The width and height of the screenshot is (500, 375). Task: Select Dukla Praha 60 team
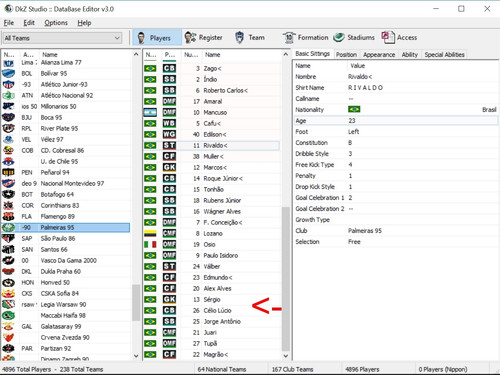[61, 271]
